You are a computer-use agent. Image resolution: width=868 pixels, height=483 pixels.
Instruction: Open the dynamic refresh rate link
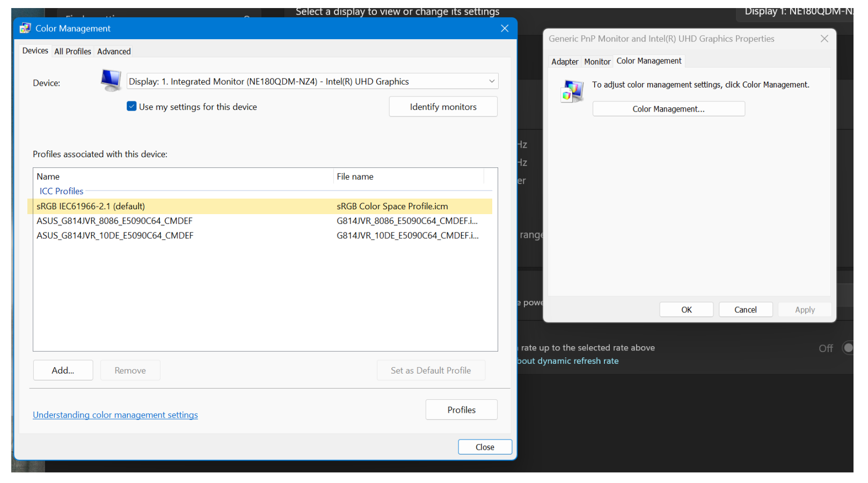[568, 361]
